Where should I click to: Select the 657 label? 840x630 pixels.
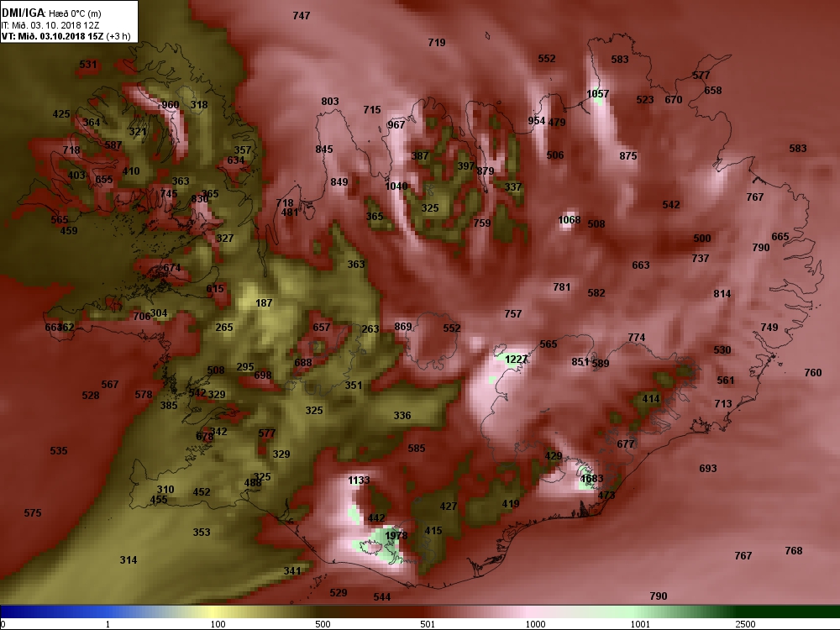tap(322, 327)
